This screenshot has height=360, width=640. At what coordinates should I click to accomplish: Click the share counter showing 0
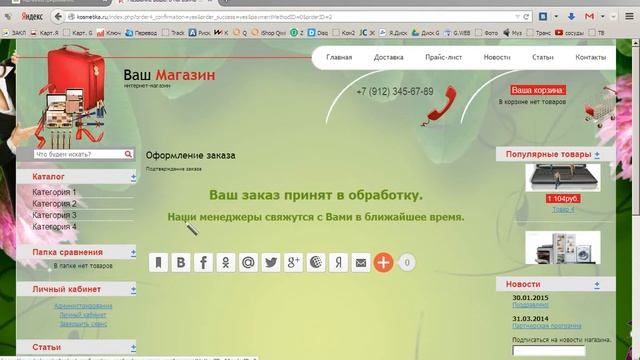point(407,262)
